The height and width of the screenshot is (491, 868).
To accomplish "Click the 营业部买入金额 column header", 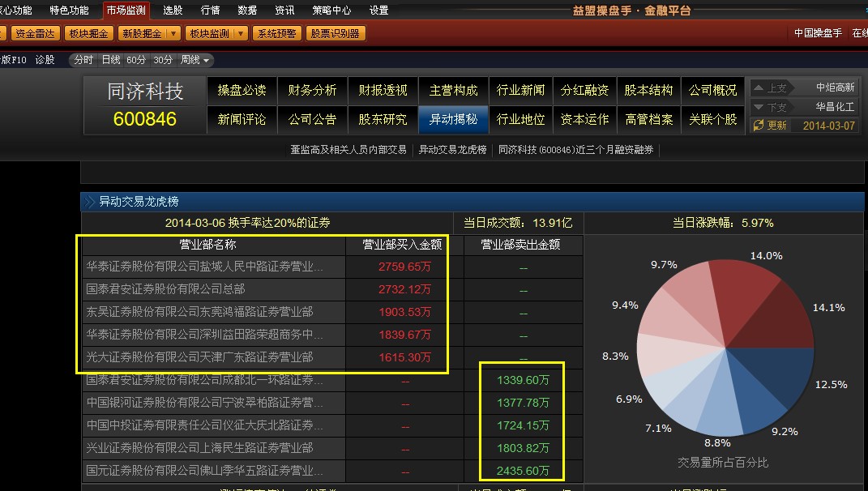I will pyautogui.click(x=402, y=244).
